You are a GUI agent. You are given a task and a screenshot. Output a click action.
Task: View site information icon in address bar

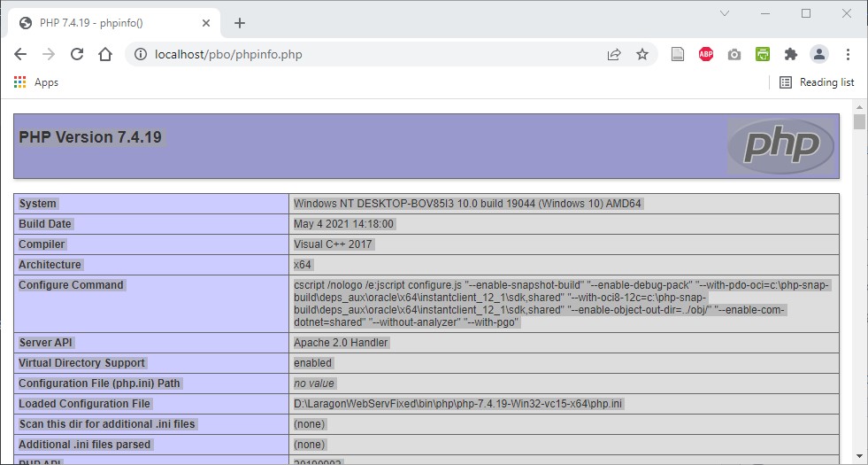click(x=141, y=54)
